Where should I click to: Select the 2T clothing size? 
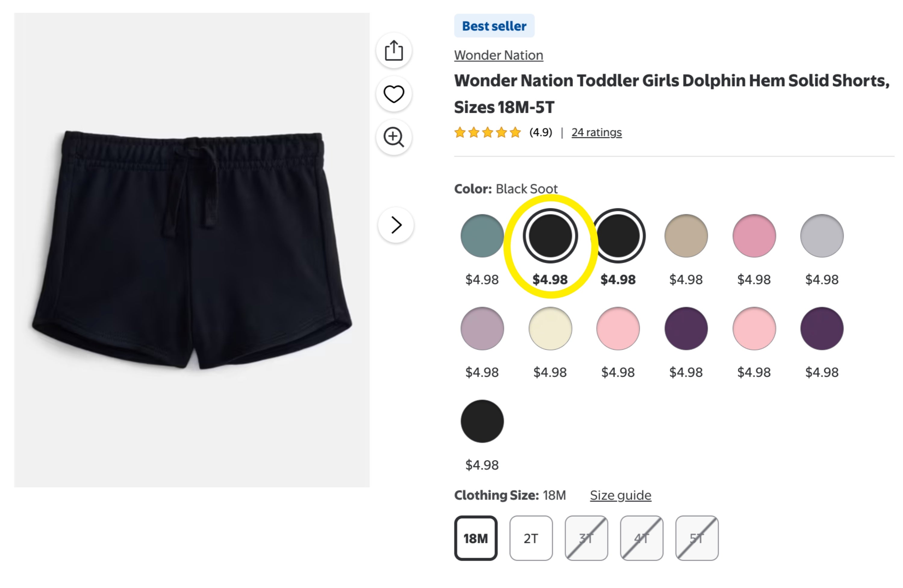coord(531,538)
